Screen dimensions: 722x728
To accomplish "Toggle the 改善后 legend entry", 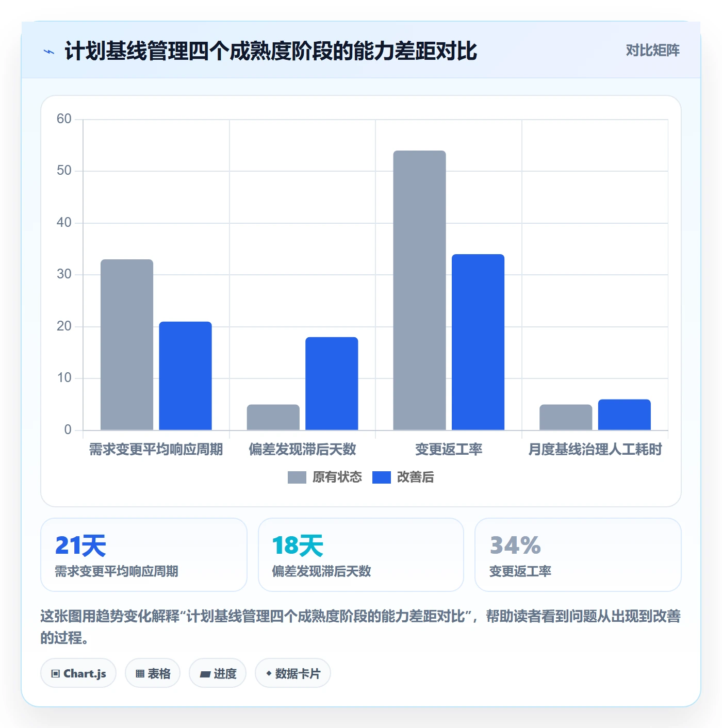I will pos(403,477).
